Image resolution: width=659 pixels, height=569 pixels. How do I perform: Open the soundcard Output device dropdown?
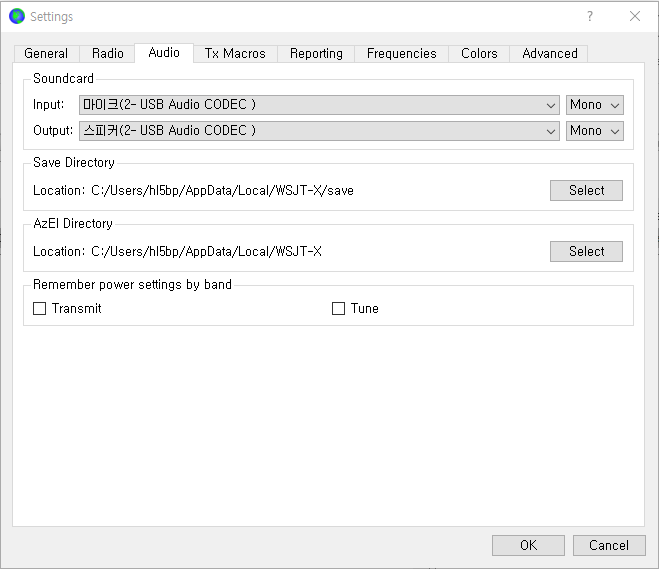tap(319, 131)
